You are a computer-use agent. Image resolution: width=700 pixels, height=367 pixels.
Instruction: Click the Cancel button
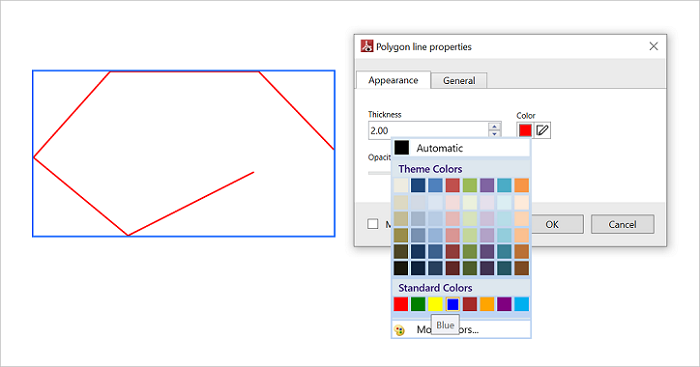click(622, 224)
